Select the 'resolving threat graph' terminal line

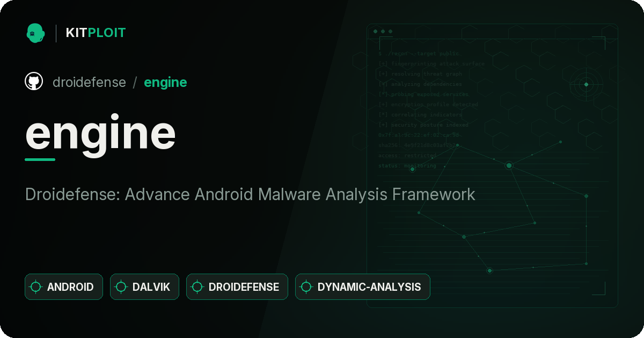[420, 74]
